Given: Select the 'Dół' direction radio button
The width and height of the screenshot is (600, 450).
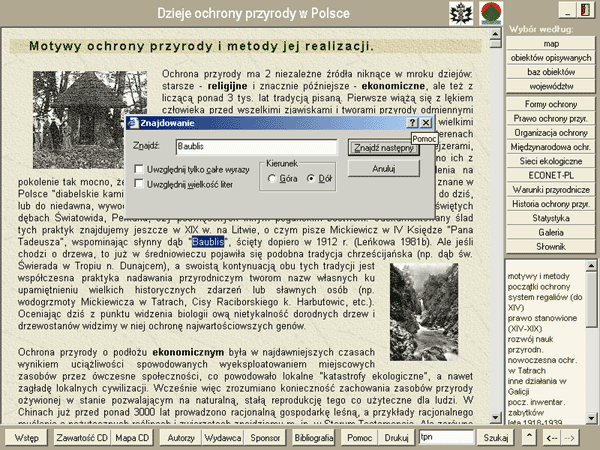Looking at the screenshot, I should tap(313, 178).
